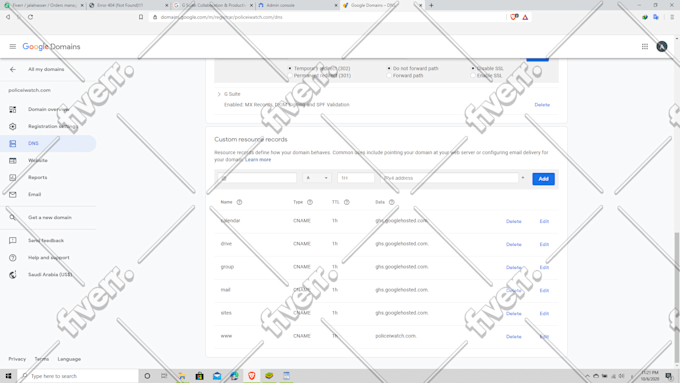The width and height of the screenshot is (680, 383).
Task: Edit the sites CNAME record
Action: (x=544, y=313)
